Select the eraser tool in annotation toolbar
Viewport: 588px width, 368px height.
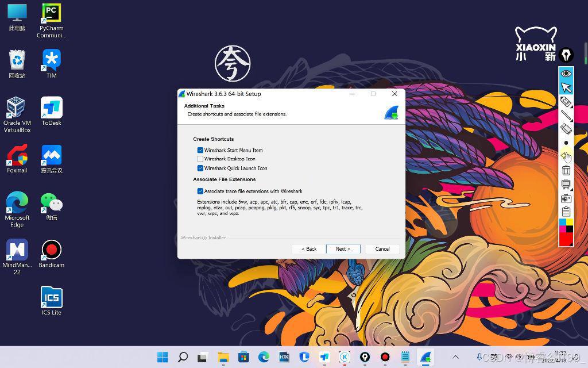(x=566, y=129)
